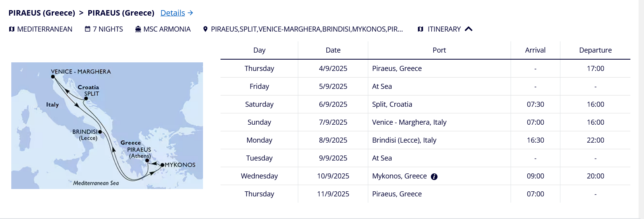Click the truncated ports list text
This screenshot has height=219, width=644.
tap(307, 29)
